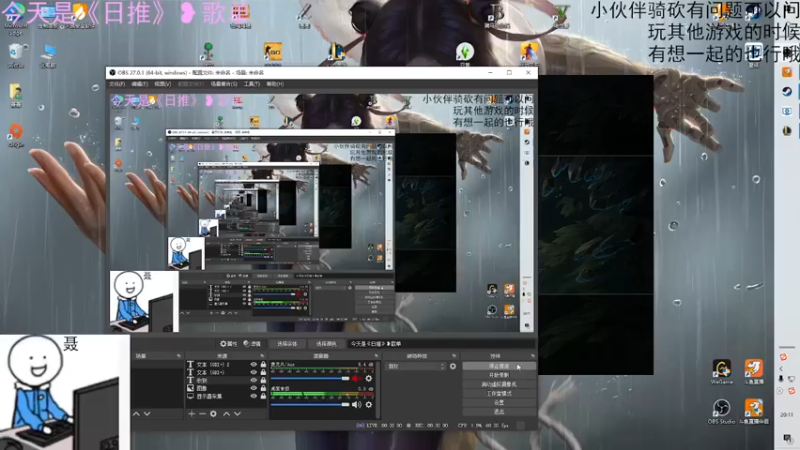Open settings gear for second audio channel
The height and width of the screenshot is (450, 800).
368,405
